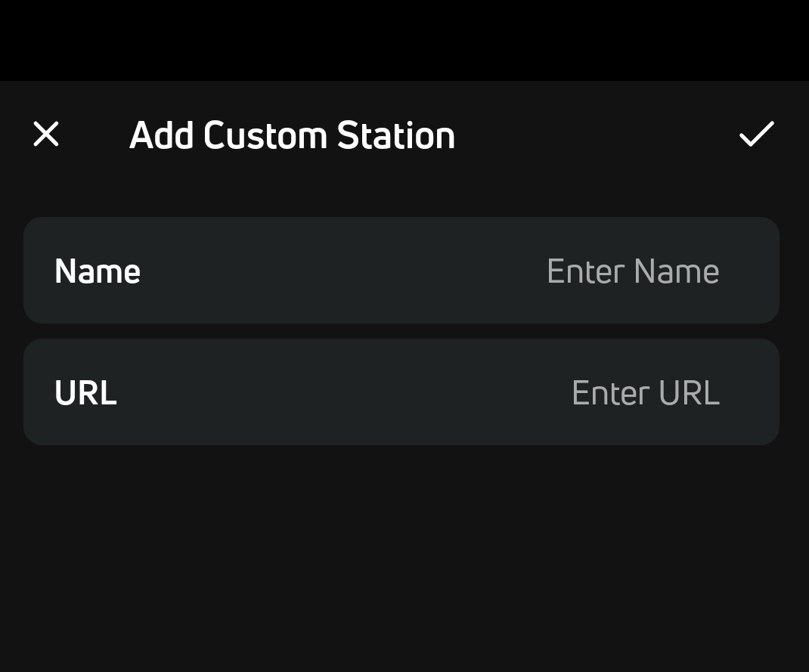Save the custom station via the tick icon
This screenshot has height=672, width=809.
coord(756,134)
